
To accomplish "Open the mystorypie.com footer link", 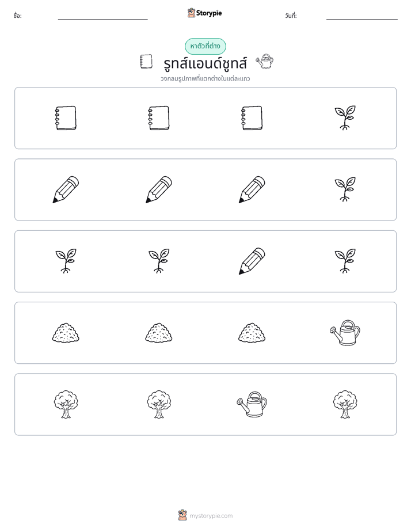I will 211,516.
